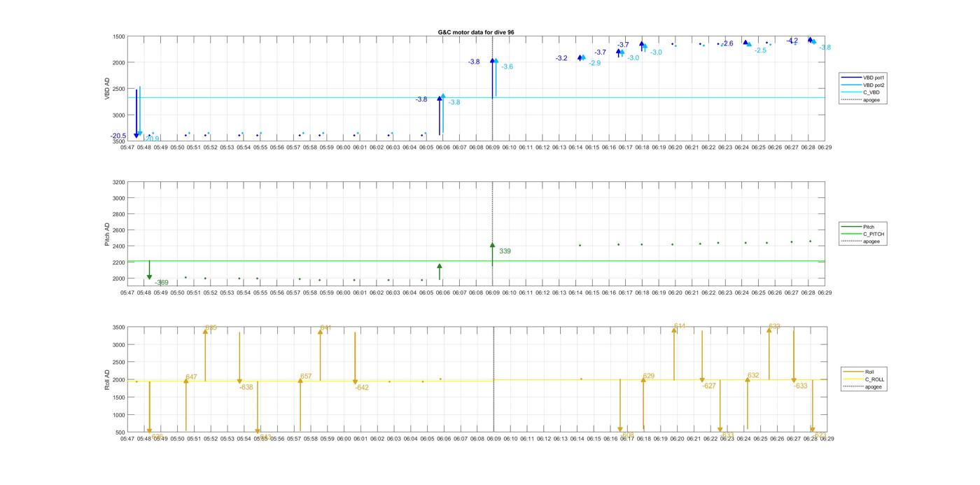
Task: Click the '632' label in Roll plot
Action: (x=753, y=376)
